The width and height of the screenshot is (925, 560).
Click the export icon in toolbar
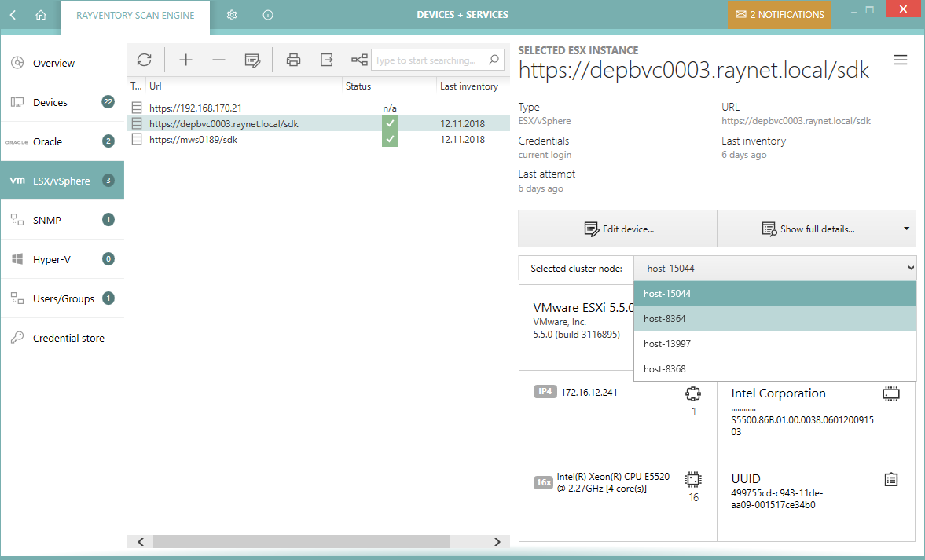(x=326, y=60)
